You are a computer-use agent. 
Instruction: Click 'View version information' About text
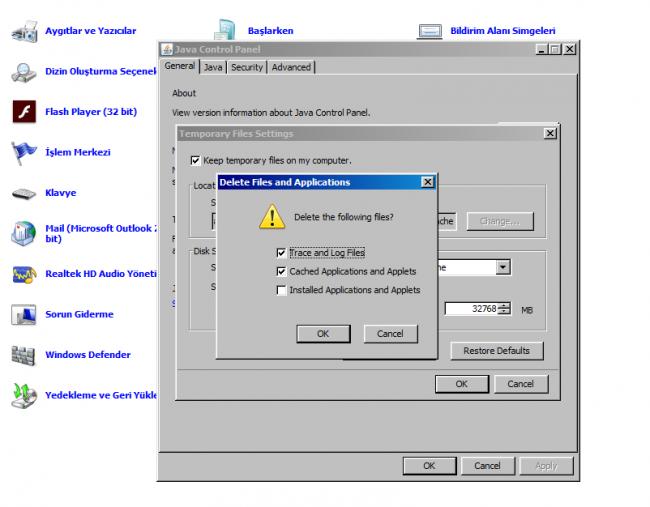pos(271,113)
